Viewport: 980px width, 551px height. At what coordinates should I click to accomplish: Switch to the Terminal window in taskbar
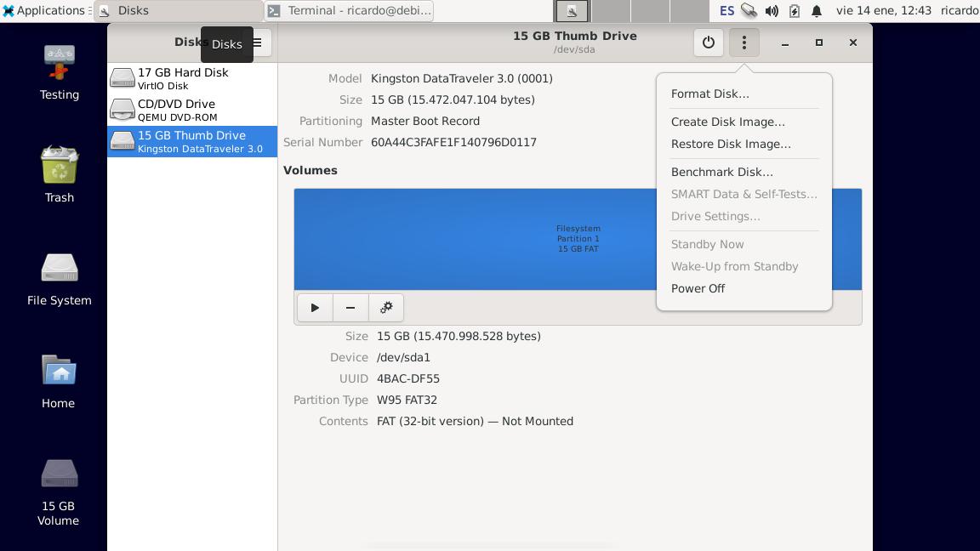pyautogui.click(x=350, y=10)
